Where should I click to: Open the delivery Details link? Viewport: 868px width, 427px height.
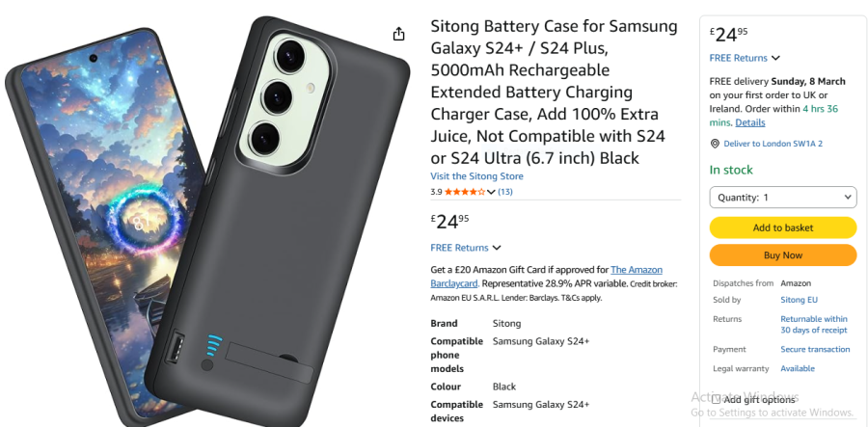(749, 122)
